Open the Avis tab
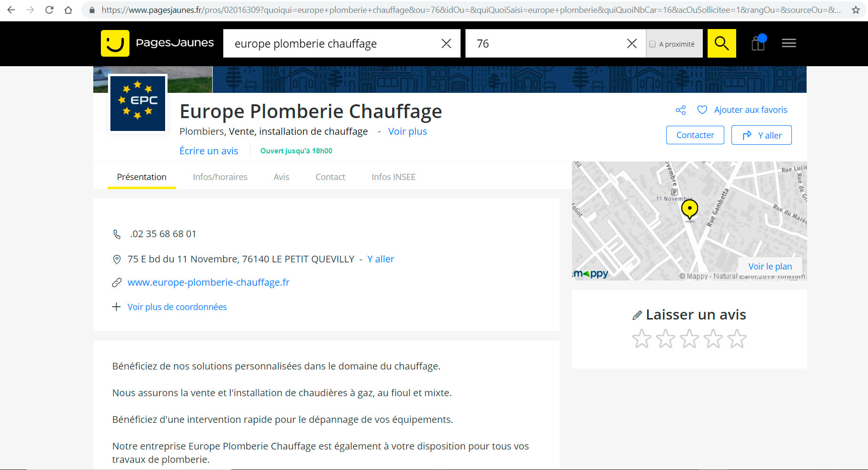The width and height of the screenshot is (868, 470). (281, 177)
